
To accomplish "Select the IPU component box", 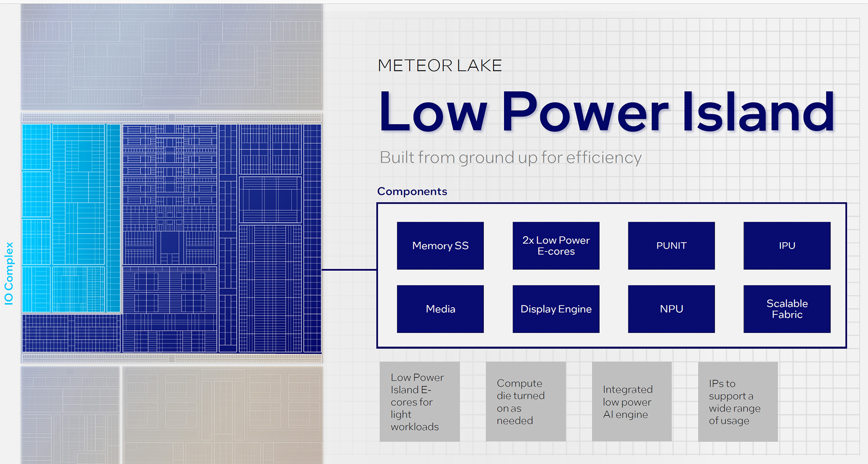I will [787, 245].
